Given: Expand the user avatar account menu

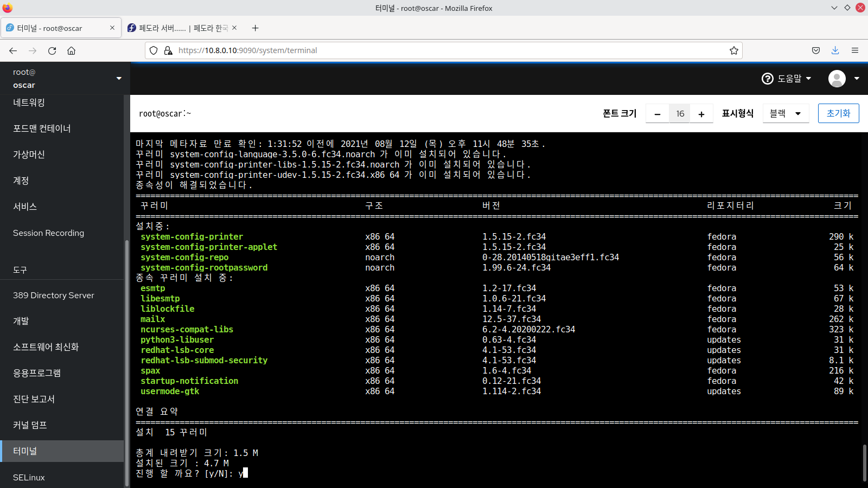Looking at the screenshot, I should pos(844,79).
